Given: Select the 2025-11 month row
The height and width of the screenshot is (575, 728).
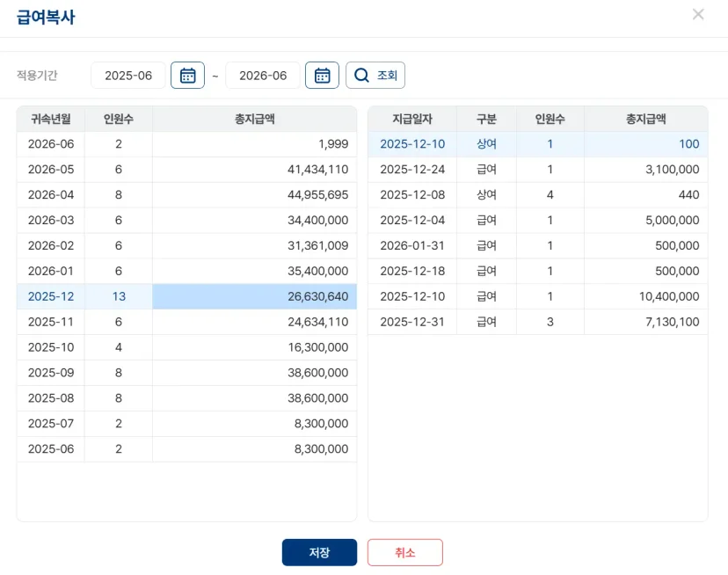Looking at the screenshot, I should pyautogui.click(x=186, y=322).
